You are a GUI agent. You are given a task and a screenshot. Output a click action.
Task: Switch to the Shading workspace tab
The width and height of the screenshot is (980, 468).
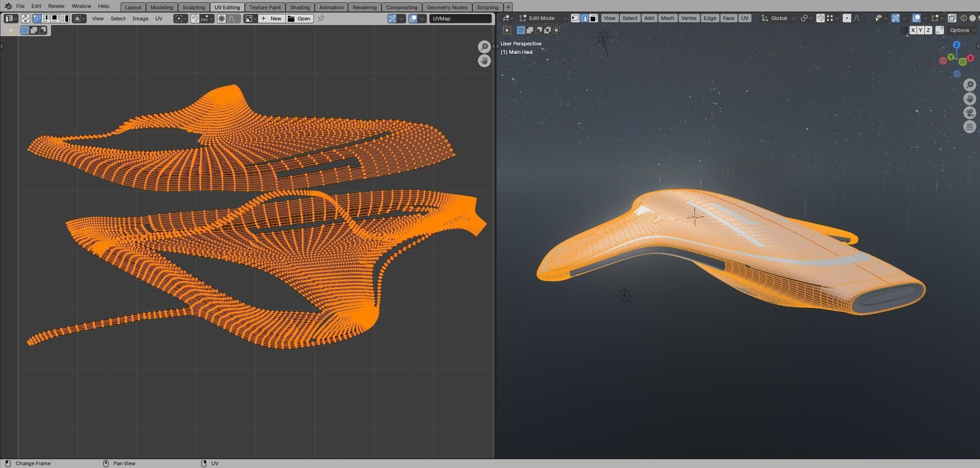(x=300, y=7)
